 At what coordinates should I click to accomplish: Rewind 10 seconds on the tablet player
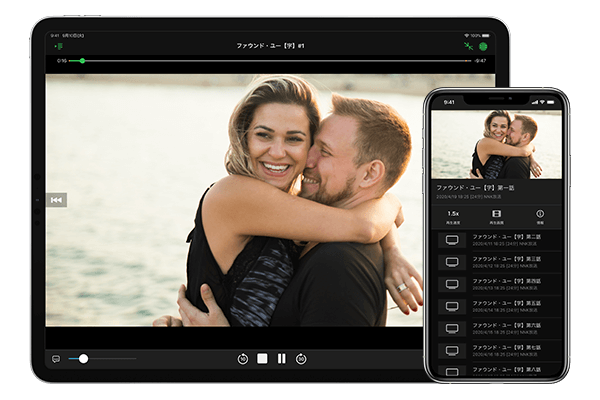point(242,358)
